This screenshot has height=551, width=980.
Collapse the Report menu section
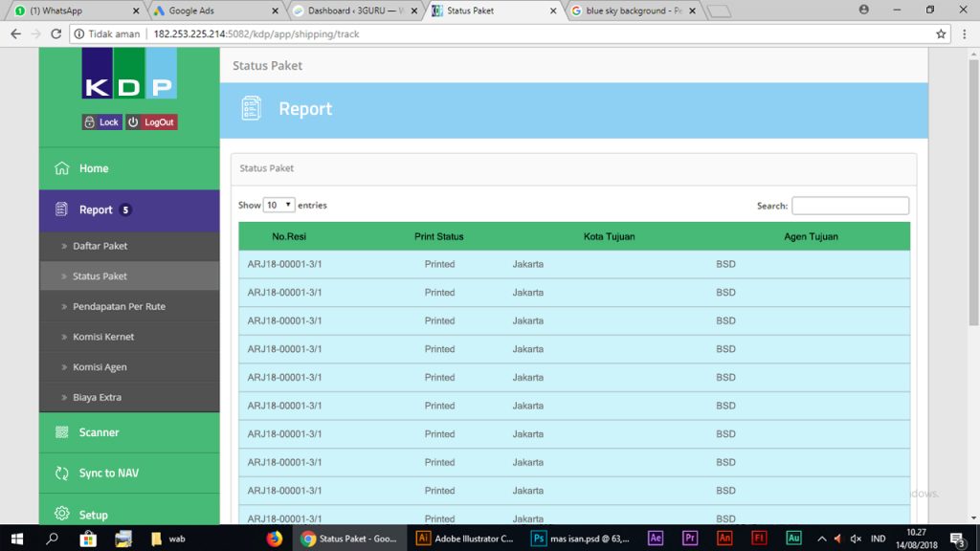[129, 210]
